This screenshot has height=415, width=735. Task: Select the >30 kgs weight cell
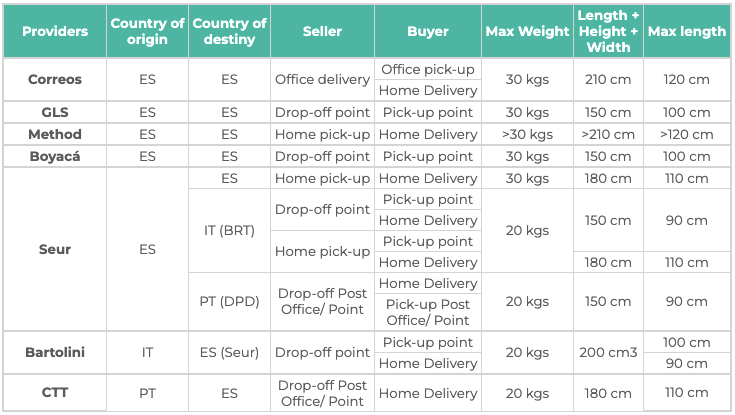(x=527, y=134)
